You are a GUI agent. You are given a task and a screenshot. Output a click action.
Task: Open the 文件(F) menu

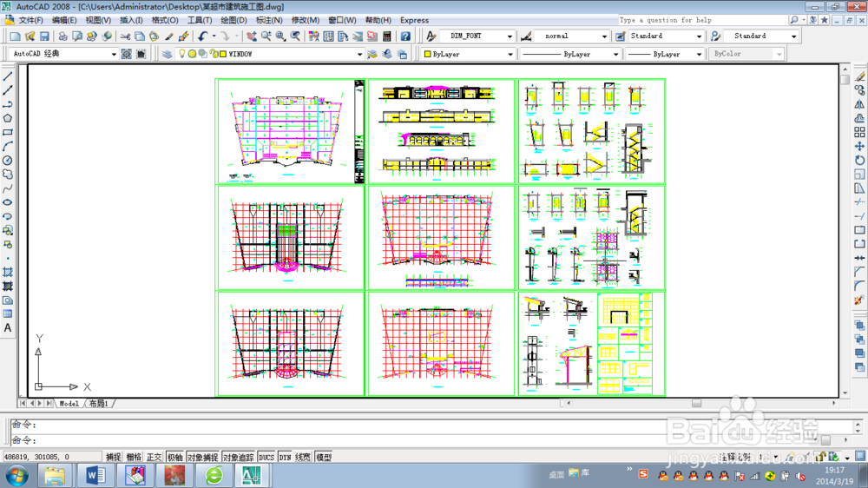30,20
